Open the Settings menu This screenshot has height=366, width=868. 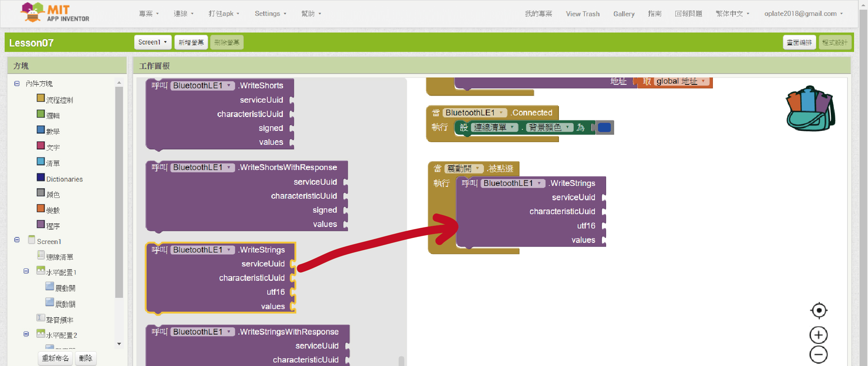point(270,14)
